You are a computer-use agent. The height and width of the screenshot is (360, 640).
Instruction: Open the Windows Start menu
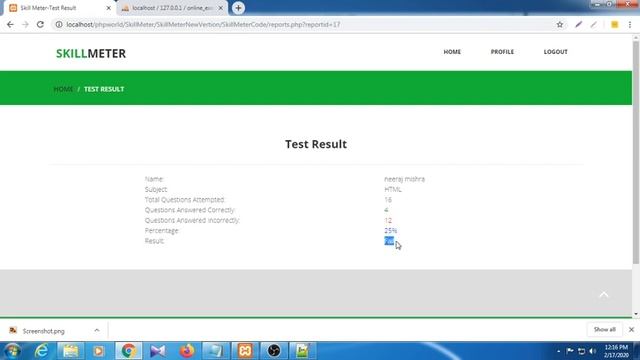pyautogui.click(x=12, y=351)
